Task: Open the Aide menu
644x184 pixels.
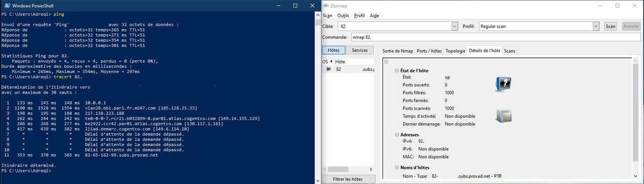Action: 374,16
